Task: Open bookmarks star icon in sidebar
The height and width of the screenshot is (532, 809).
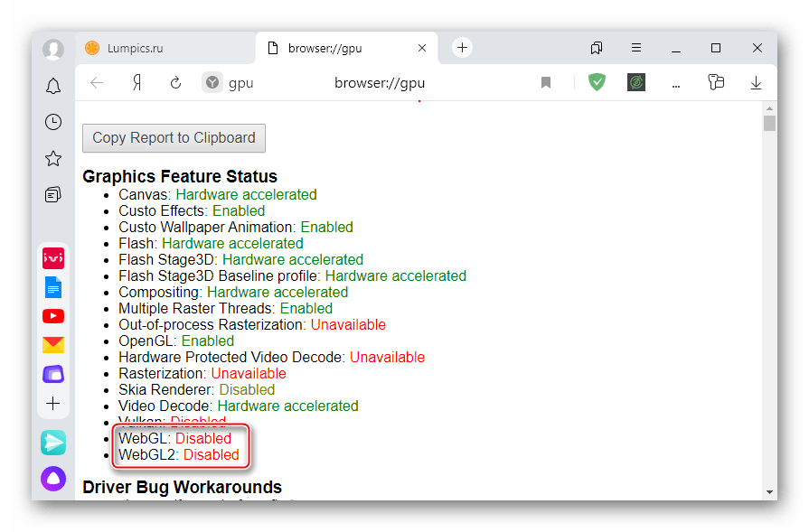Action: pos(53,158)
